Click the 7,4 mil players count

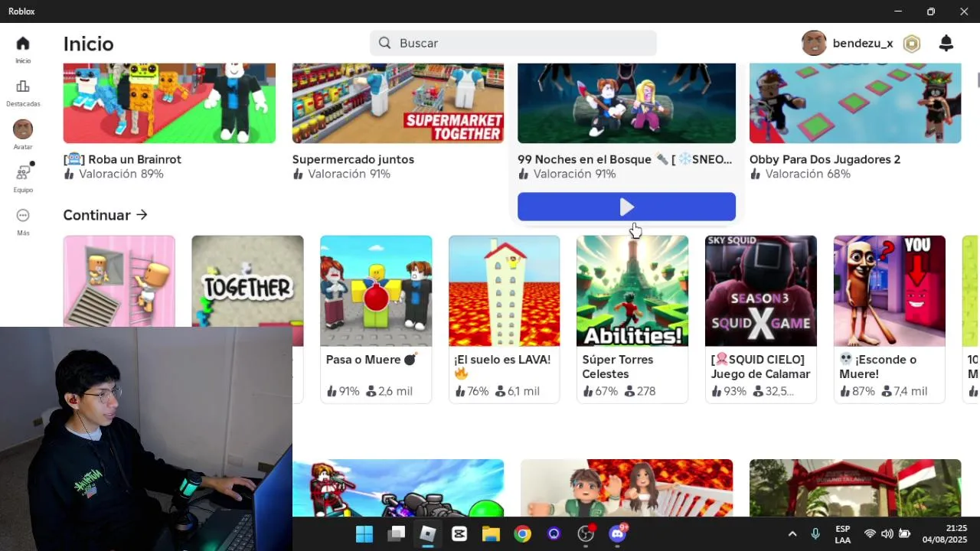(903, 391)
